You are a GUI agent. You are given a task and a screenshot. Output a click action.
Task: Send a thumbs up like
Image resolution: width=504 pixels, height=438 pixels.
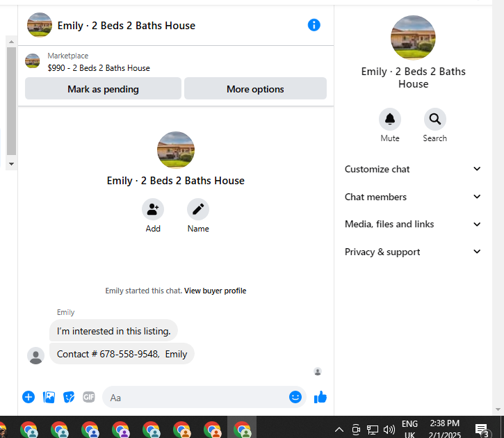[320, 397]
